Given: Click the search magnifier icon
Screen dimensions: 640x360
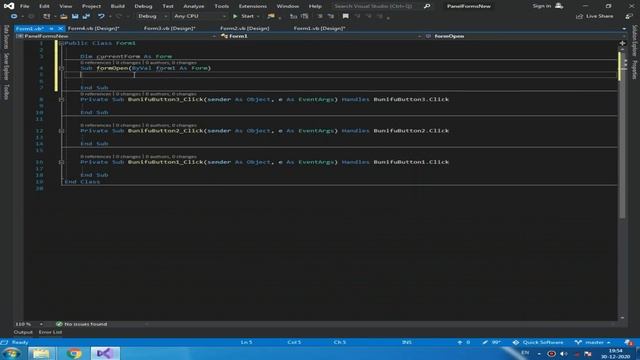Looking at the screenshot, I should click(x=427, y=6).
